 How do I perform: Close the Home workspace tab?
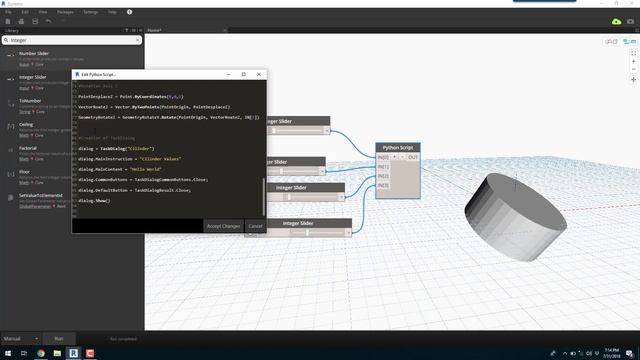click(225, 30)
